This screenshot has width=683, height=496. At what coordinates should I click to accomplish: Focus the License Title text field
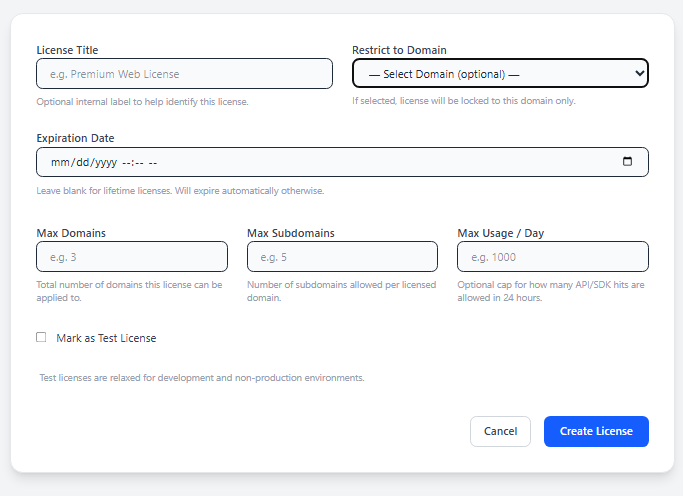(x=184, y=74)
